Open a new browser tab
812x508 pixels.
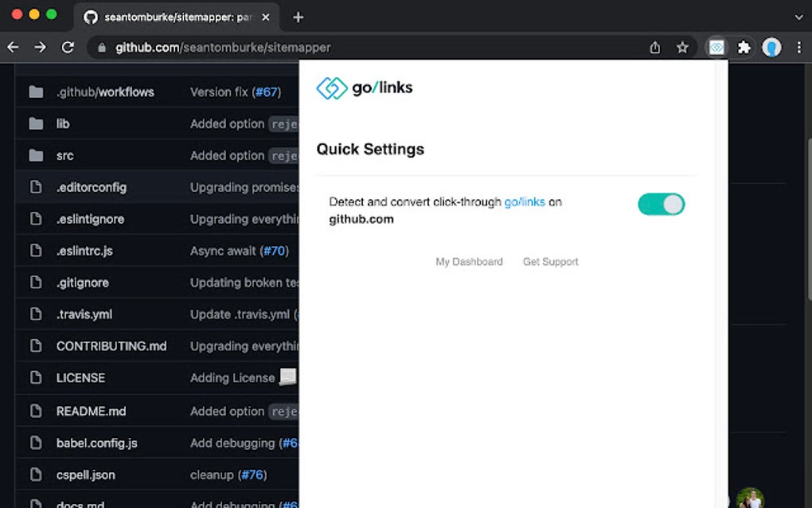point(298,16)
